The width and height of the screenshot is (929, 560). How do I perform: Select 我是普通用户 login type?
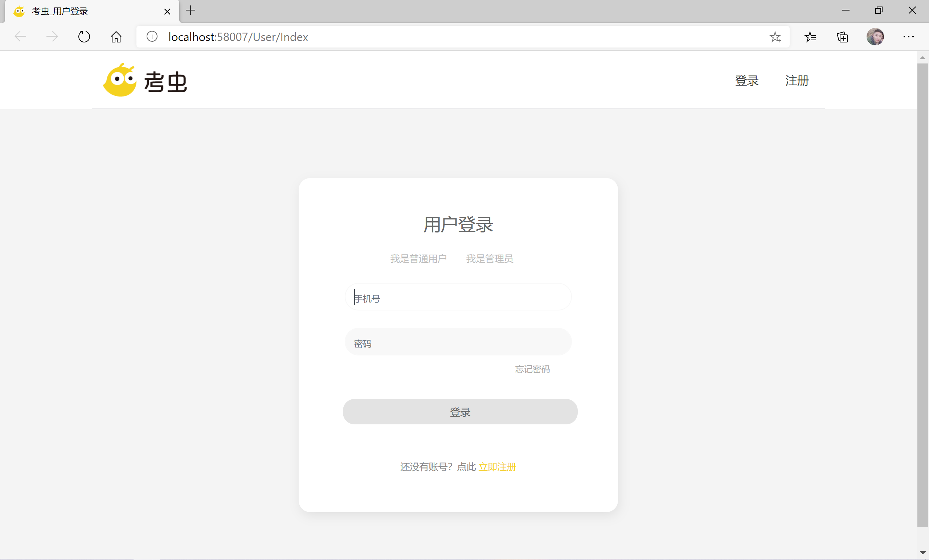(418, 259)
